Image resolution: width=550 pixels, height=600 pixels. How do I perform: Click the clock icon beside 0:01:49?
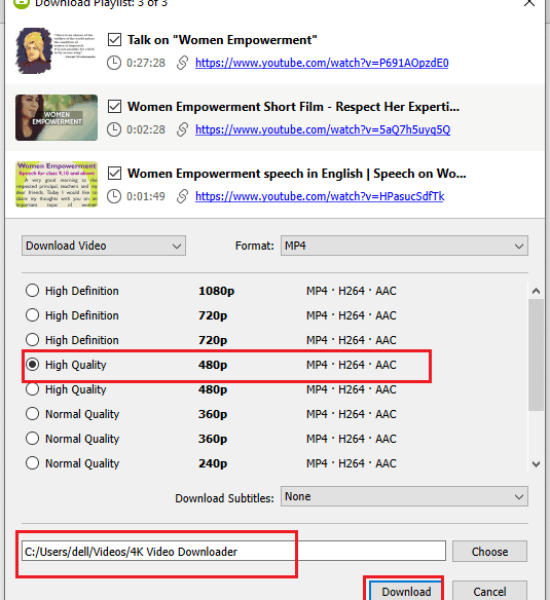114,196
